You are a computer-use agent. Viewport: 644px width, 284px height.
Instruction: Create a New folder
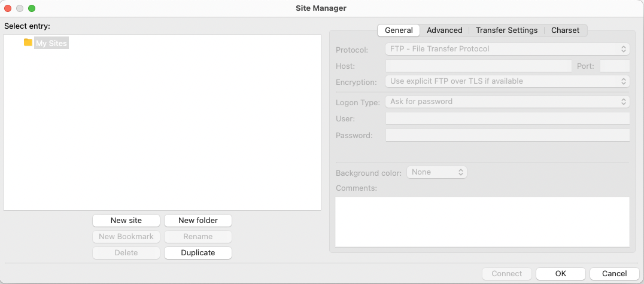click(198, 221)
